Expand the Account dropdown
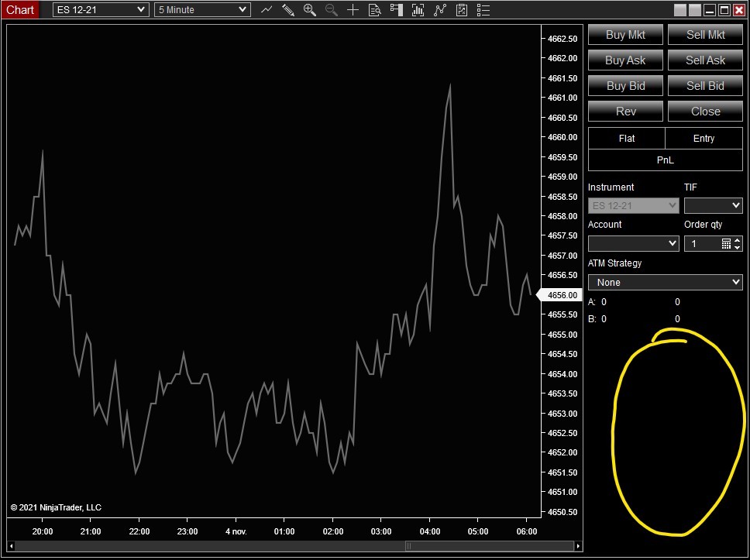This screenshot has height=560, width=750. tap(633, 244)
